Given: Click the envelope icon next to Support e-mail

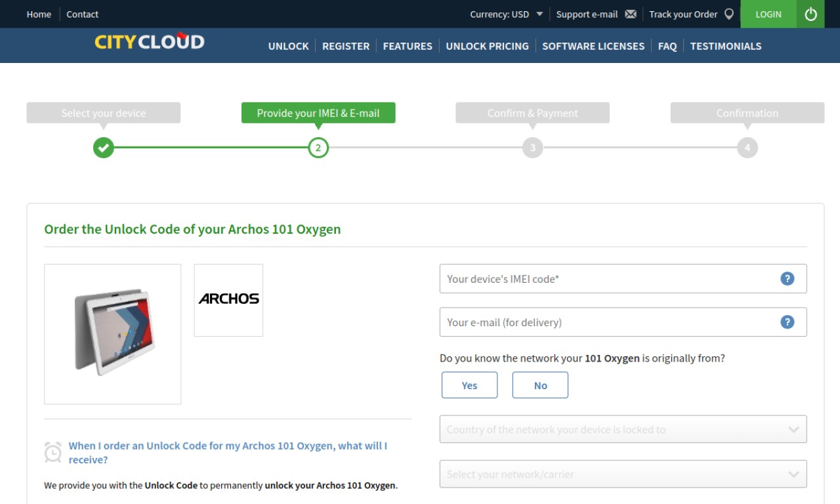Looking at the screenshot, I should tap(631, 14).
